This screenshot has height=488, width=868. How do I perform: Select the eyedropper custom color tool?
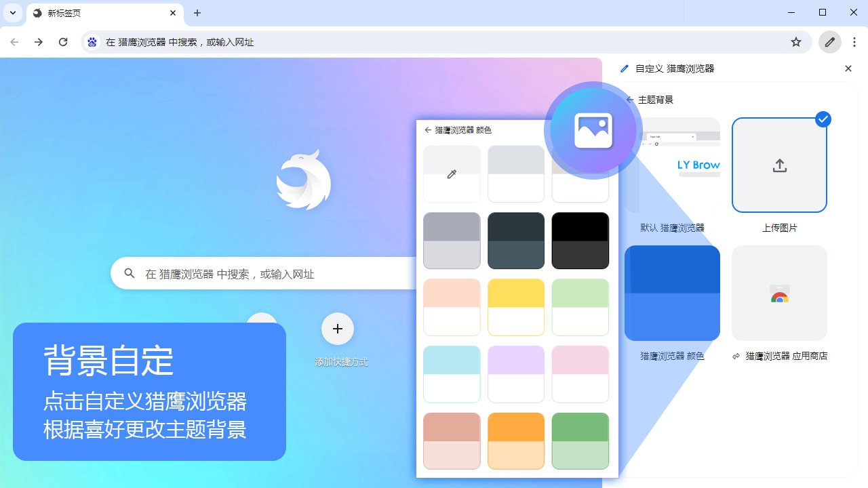pyautogui.click(x=451, y=174)
